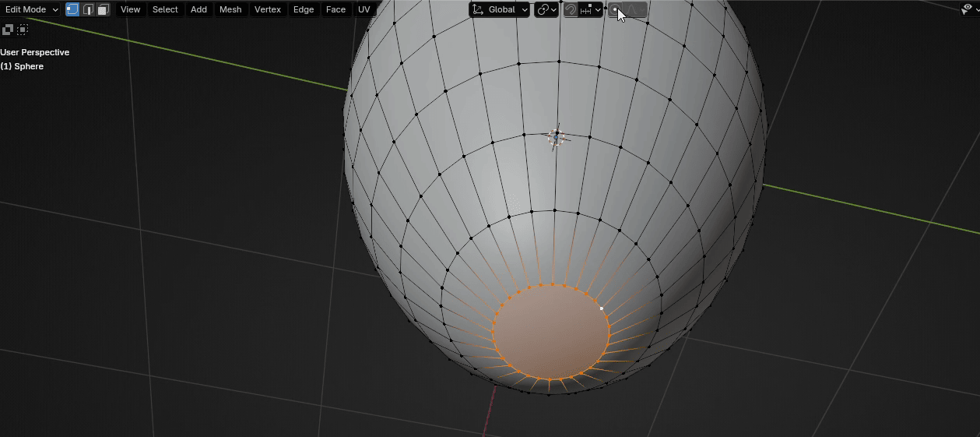Open the Mesh menu
This screenshot has height=437, width=980.
pos(230,9)
